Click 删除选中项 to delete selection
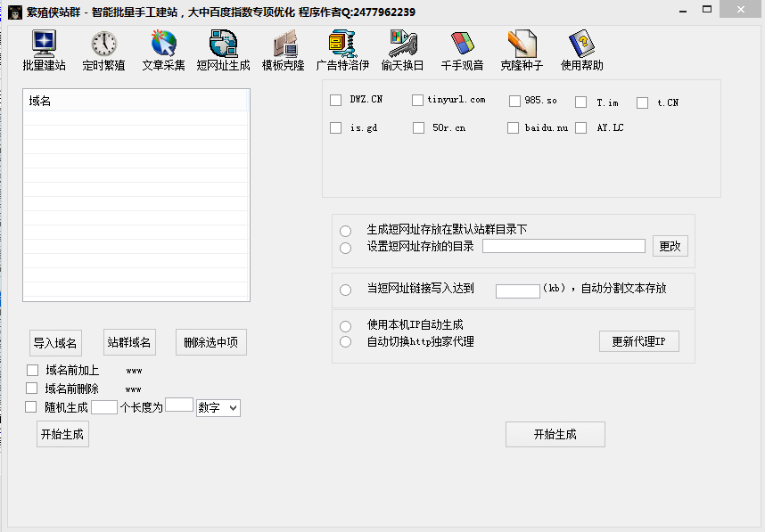765x532 pixels. click(210, 342)
